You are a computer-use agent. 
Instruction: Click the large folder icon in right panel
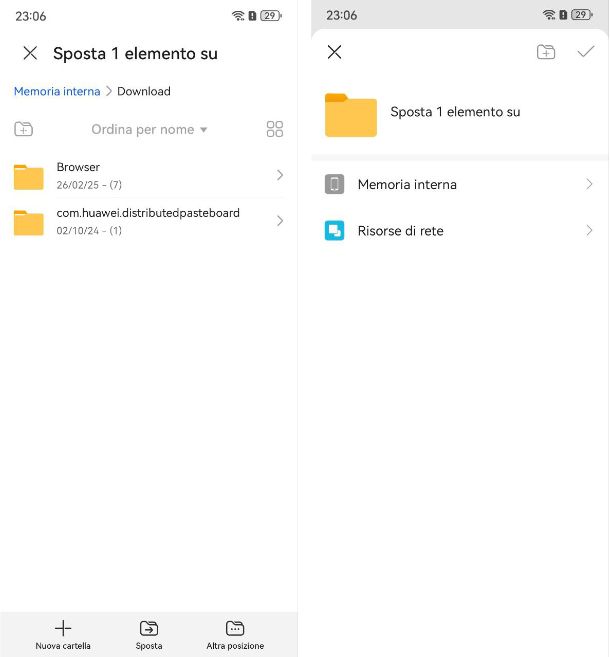351,115
